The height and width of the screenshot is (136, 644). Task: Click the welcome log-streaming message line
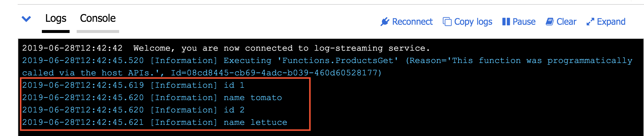[226, 48]
